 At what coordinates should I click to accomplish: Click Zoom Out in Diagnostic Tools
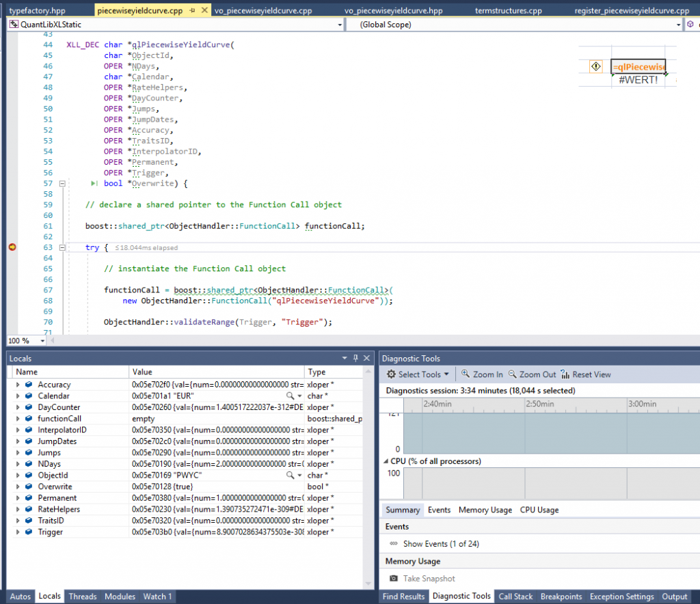[x=533, y=374]
